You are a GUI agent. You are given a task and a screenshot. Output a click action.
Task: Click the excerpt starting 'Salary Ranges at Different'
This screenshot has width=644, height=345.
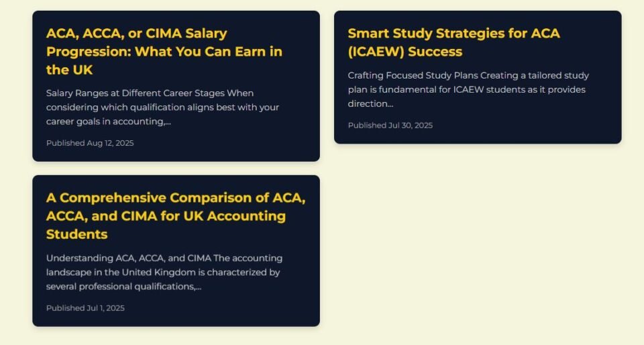point(162,107)
